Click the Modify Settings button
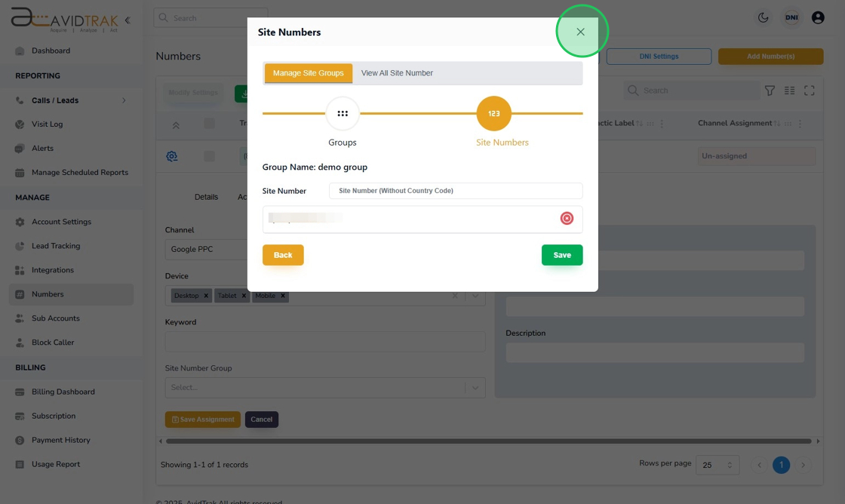The width and height of the screenshot is (845, 504). [193, 93]
